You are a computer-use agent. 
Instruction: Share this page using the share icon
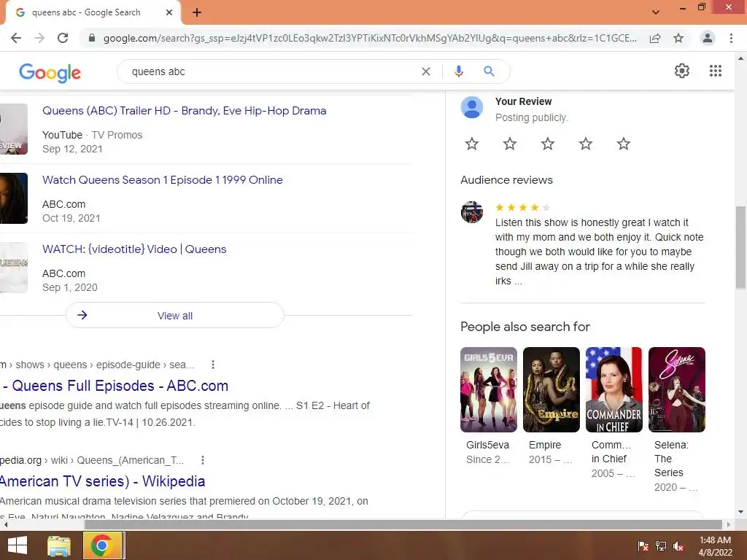click(x=655, y=38)
